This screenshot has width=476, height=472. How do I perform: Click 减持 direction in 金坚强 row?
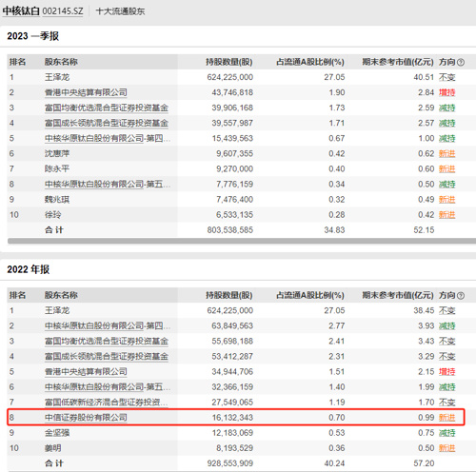[x=447, y=433]
